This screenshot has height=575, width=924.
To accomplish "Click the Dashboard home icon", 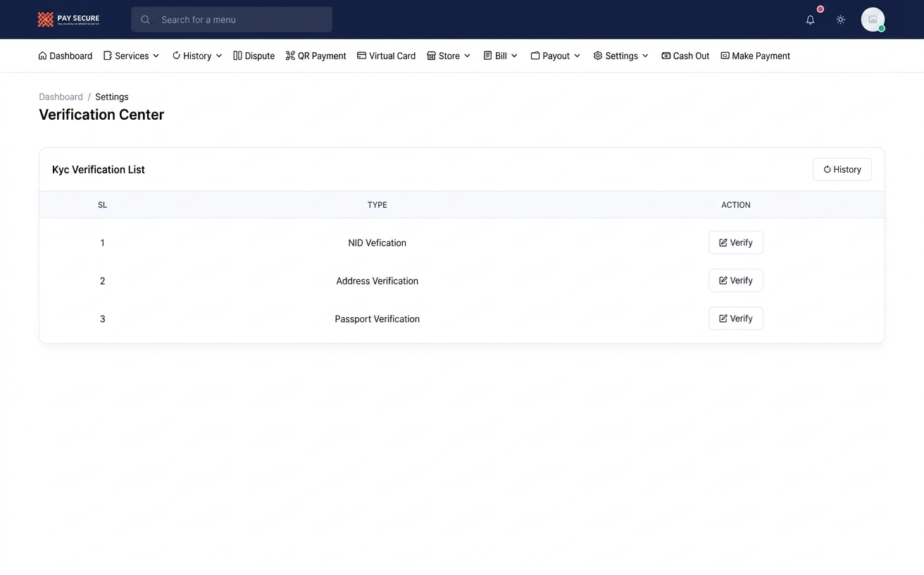I will coord(42,56).
